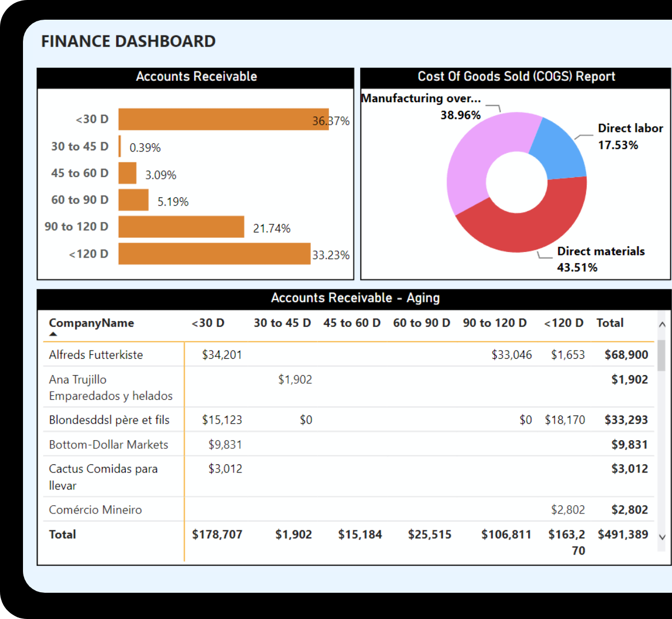Click the $106,811 grand total cell
Viewport: 672px width, 619px height.
pos(506,534)
